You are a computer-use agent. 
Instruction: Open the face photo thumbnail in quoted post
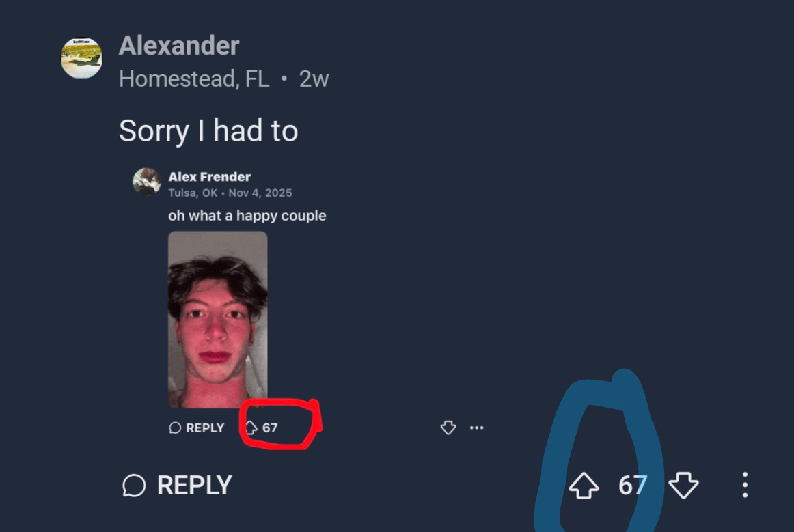coord(218,320)
